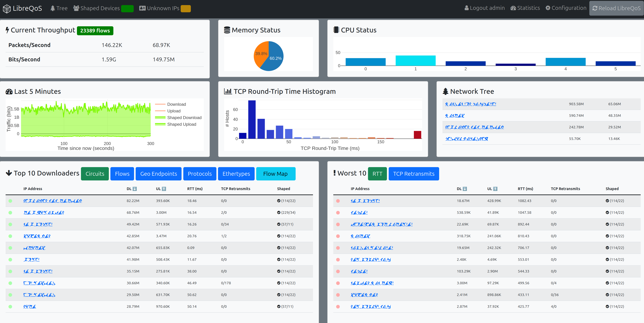644x323 pixels.
Task: Switch Worst 10 to TCP Retransmits
Action: click(x=414, y=174)
